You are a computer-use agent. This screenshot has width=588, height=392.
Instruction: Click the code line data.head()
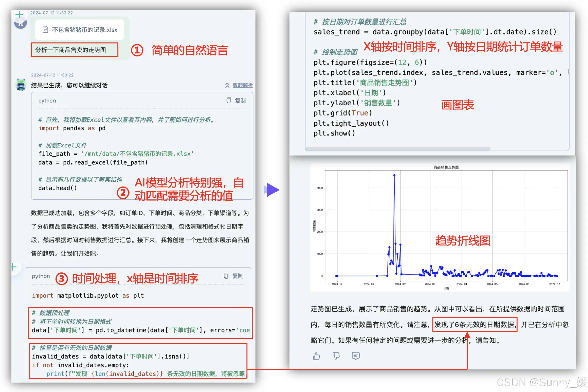pos(57,188)
